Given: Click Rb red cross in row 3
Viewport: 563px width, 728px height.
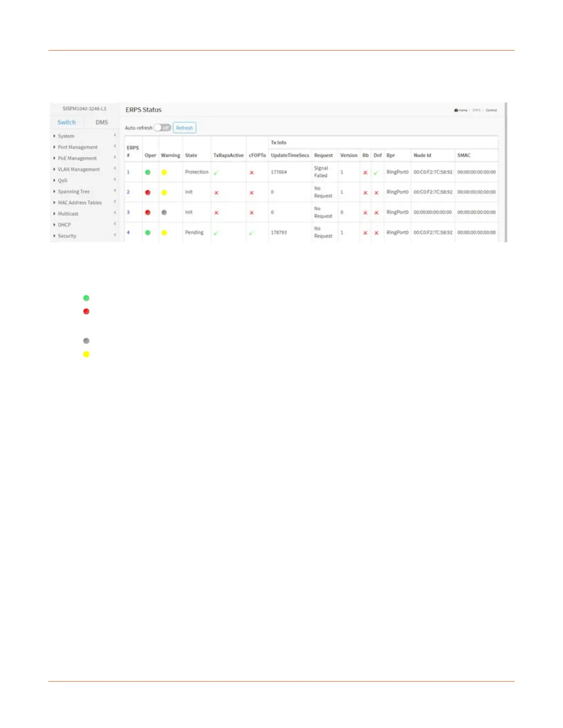Looking at the screenshot, I should pos(365,213).
